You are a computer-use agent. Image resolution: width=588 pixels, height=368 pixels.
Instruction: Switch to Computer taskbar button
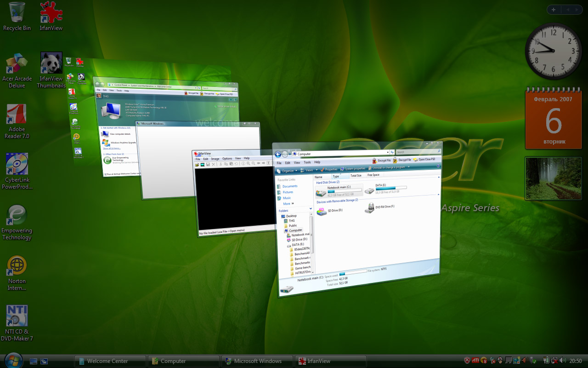[x=183, y=361]
